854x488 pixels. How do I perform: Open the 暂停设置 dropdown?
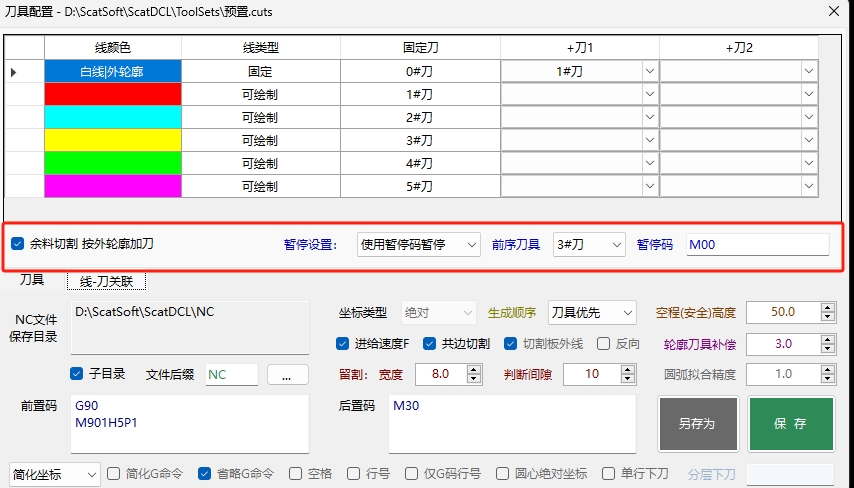point(418,245)
